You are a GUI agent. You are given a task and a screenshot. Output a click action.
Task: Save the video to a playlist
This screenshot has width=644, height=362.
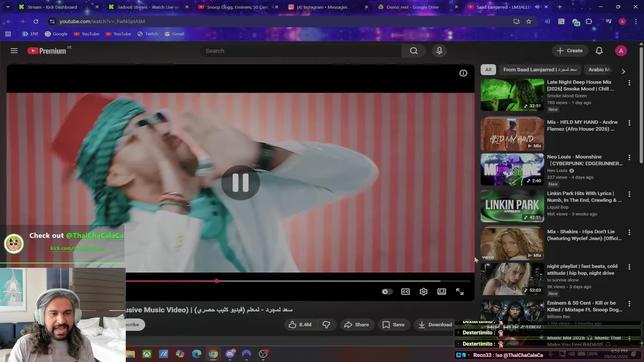point(393,325)
